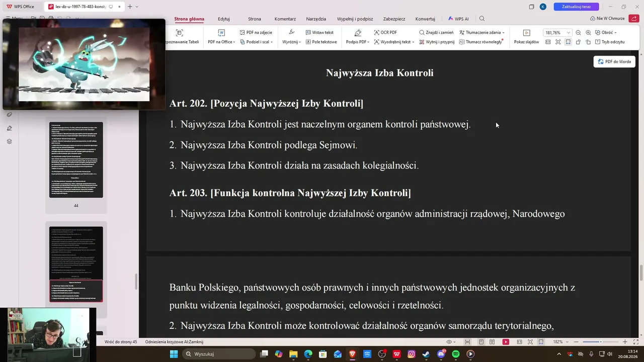Open Spotify from the taskbar
The height and width of the screenshot is (362, 644).
[x=456, y=354]
